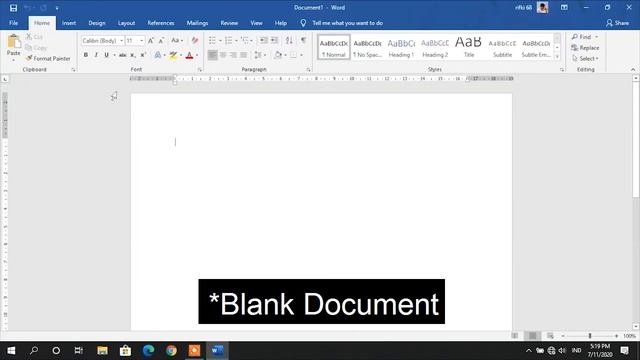Apply red font color
This screenshot has height=360, width=640.
tap(189, 55)
